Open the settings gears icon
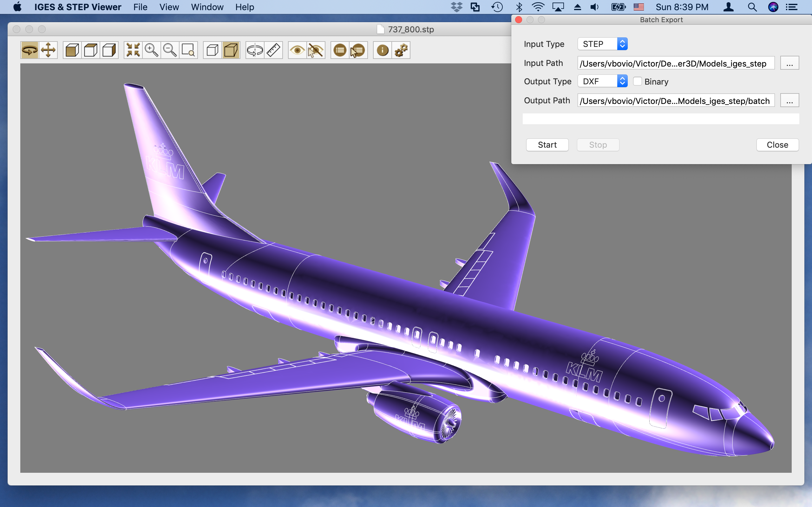 [401, 50]
